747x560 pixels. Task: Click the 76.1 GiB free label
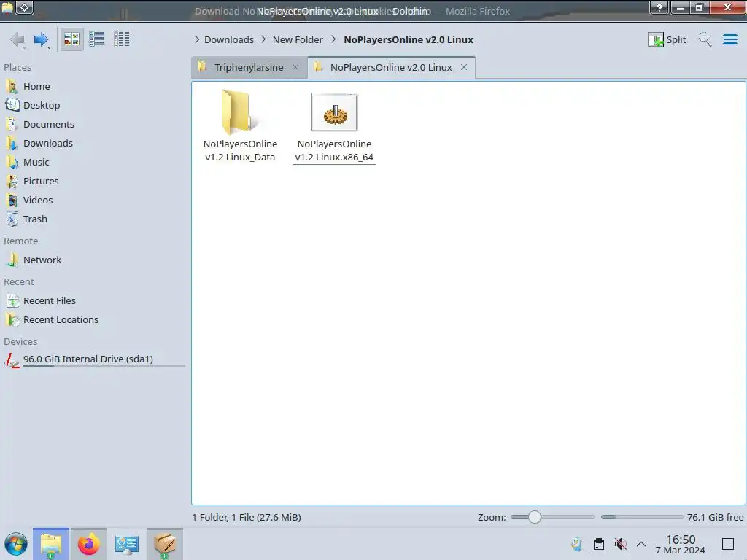(x=715, y=517)
